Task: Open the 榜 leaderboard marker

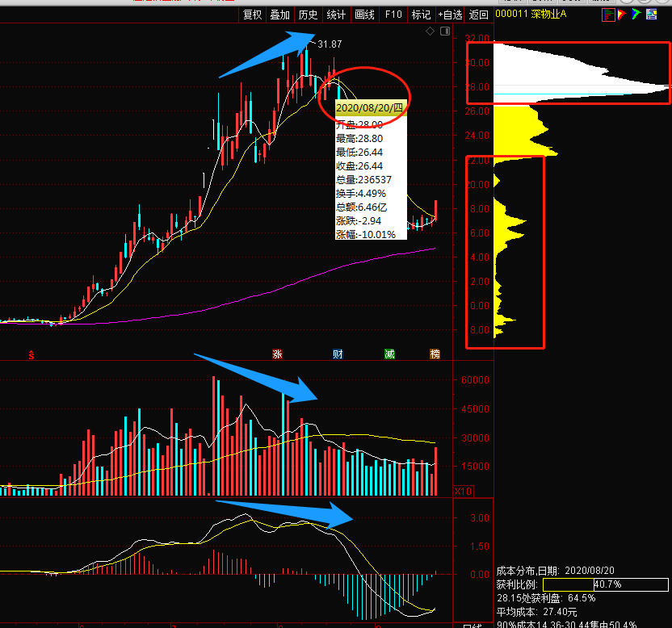Action: (435, 354)
